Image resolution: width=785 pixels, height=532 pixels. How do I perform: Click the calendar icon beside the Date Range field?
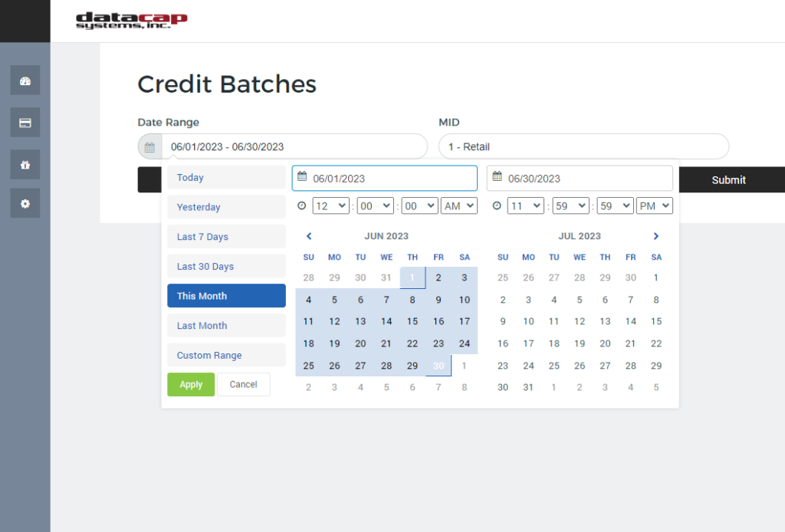(x=149, y=146)
